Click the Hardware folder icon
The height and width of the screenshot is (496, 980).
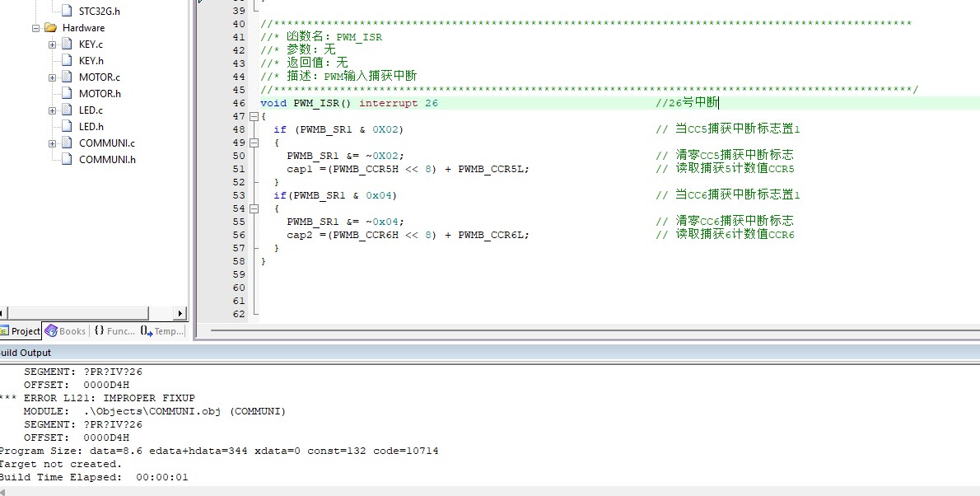click(51, 27)
